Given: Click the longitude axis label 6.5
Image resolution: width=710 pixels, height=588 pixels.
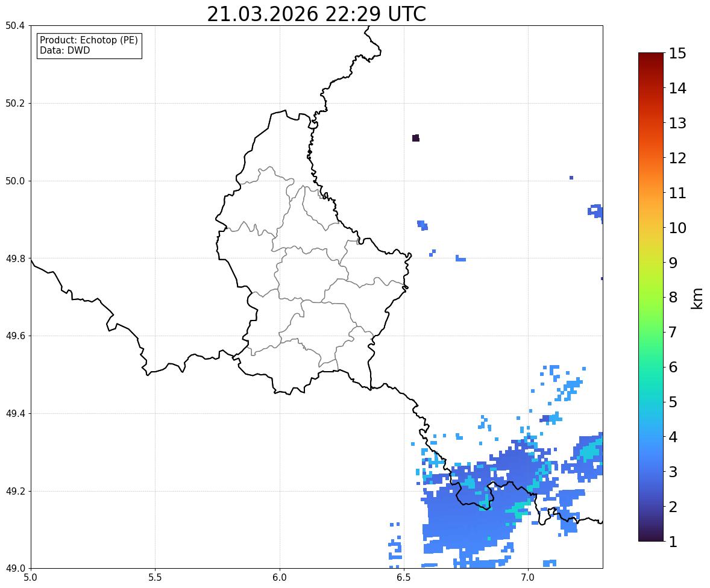Looking at the screenshot, I should [x=404, y=578].
